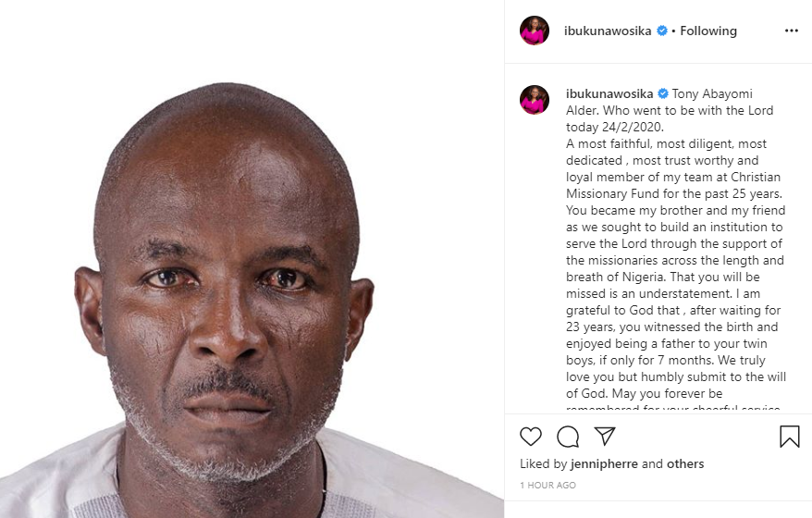The height and width of the screenshot is (518, 812).
Task: Like the post with the heart icon
Action: point(530,437)
